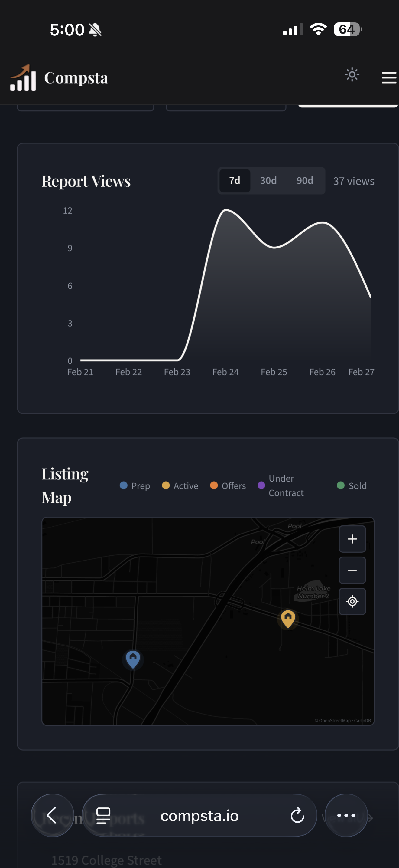This screenshot has width=399, height=868.
Task: Open the hamburger navigation menu
Action: point(389,77)
